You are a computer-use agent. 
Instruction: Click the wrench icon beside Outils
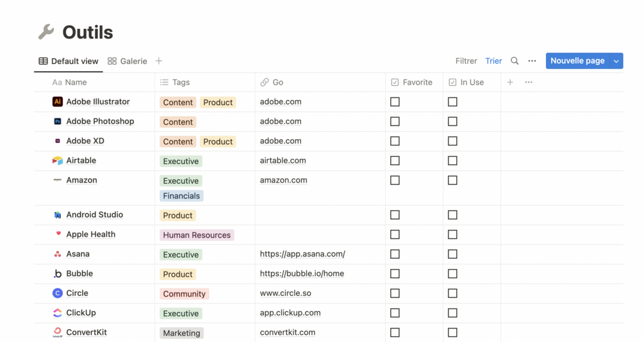[x=46, y=31]
